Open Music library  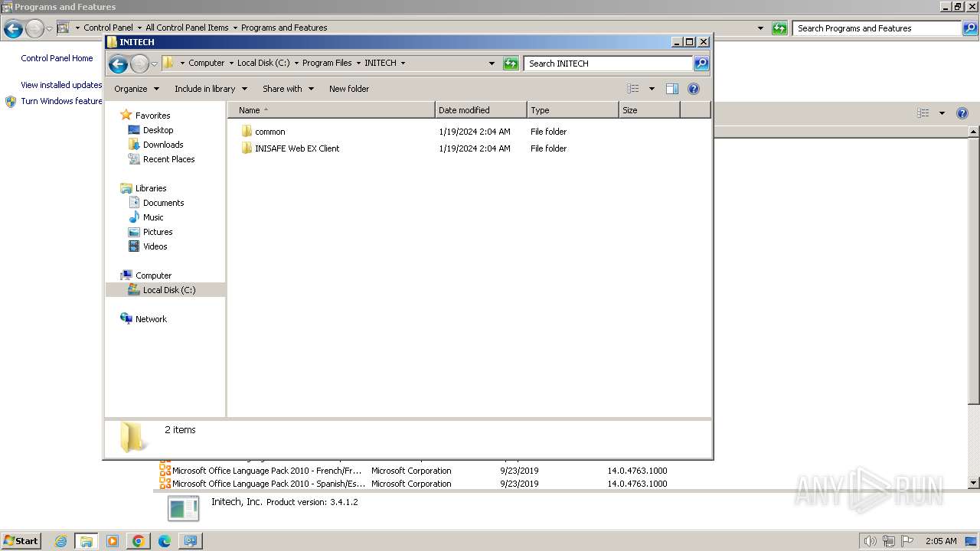point(153,217)
